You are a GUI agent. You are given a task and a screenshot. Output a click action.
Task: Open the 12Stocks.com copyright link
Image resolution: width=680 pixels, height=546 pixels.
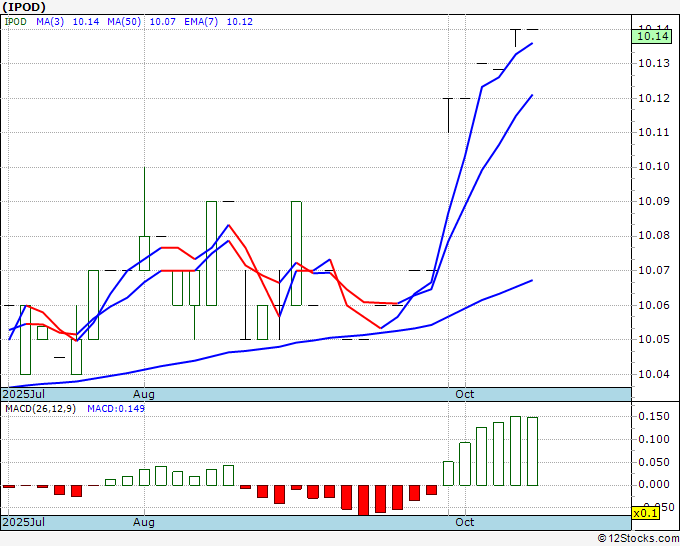coord(638,539)
